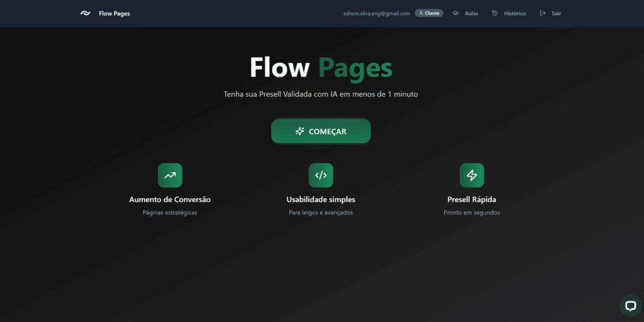The height and width of the screenshot is (322, 644).
Task: Click the Presell Rápida heading
Action: 472,199
